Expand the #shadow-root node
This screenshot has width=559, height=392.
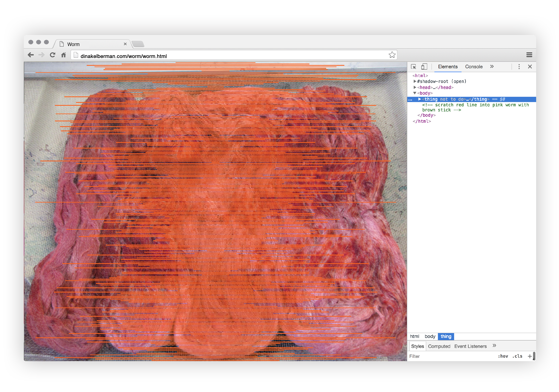(415, 81)
